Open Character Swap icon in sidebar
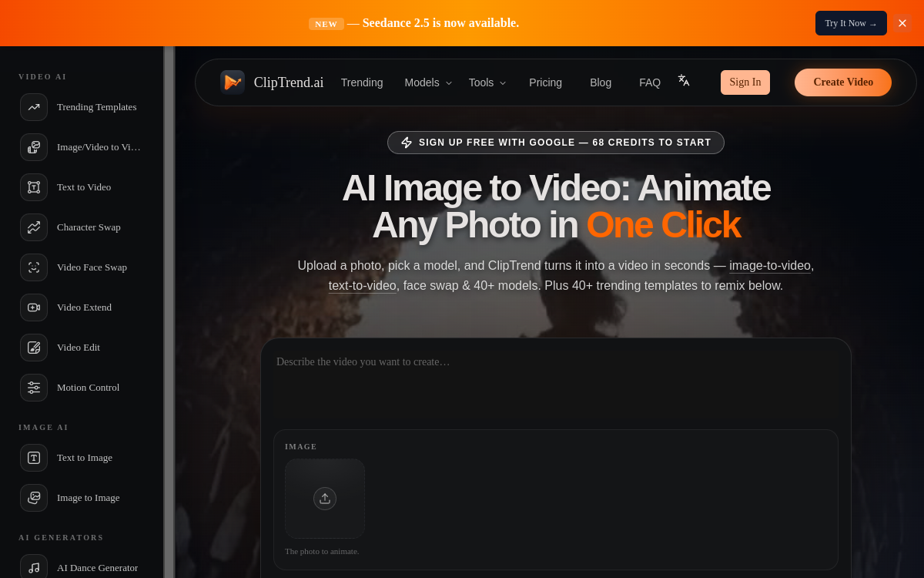Viewport: 924px width, 578px height. (x=34, y=227)
